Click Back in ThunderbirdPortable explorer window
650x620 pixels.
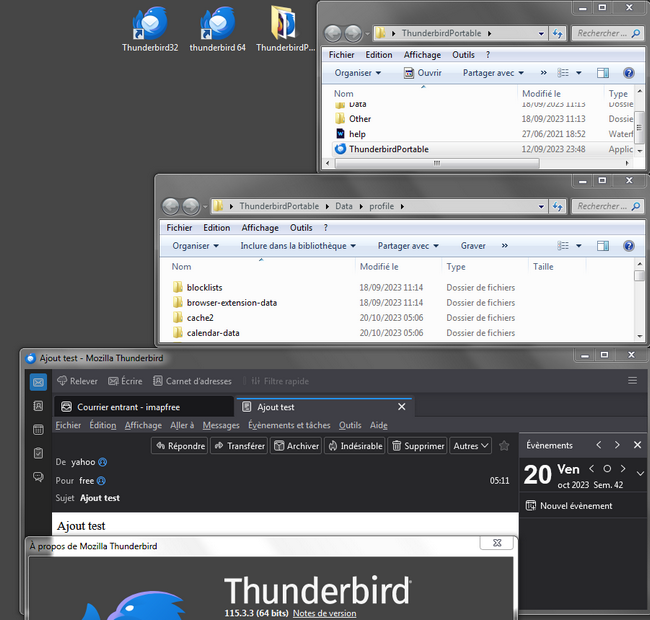pyautogui.click(x=333, y=34)
